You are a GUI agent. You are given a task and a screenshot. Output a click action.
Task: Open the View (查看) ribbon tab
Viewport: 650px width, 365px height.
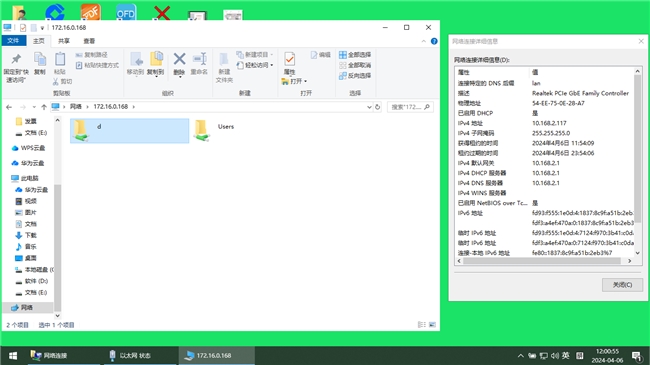pos(89,41)
